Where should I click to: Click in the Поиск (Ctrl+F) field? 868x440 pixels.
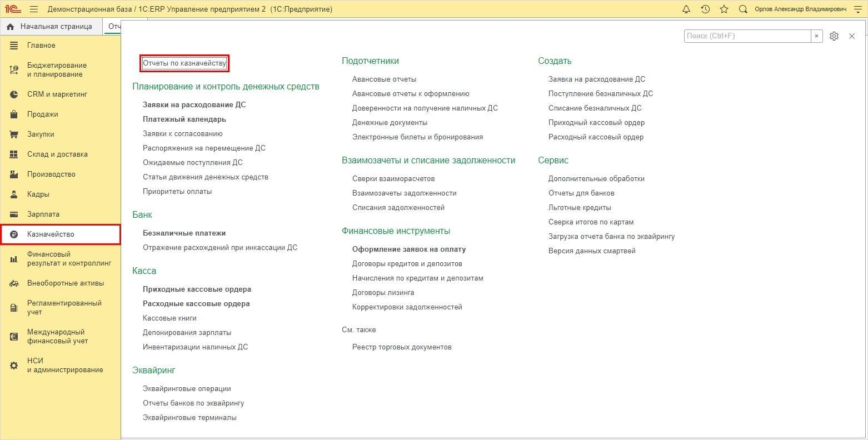click(747, 36)
